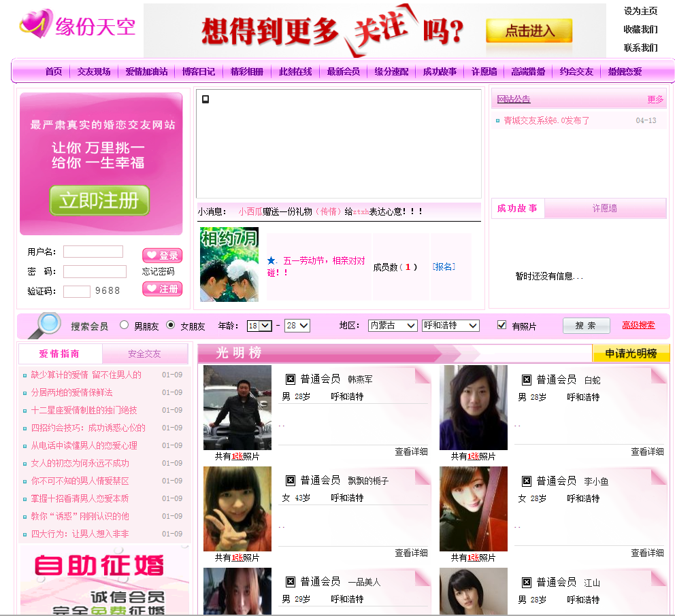Open 约会交友 in the navigation bar
Screen dimensions: 675x616
pyautogui.click(x=576, y=71)
